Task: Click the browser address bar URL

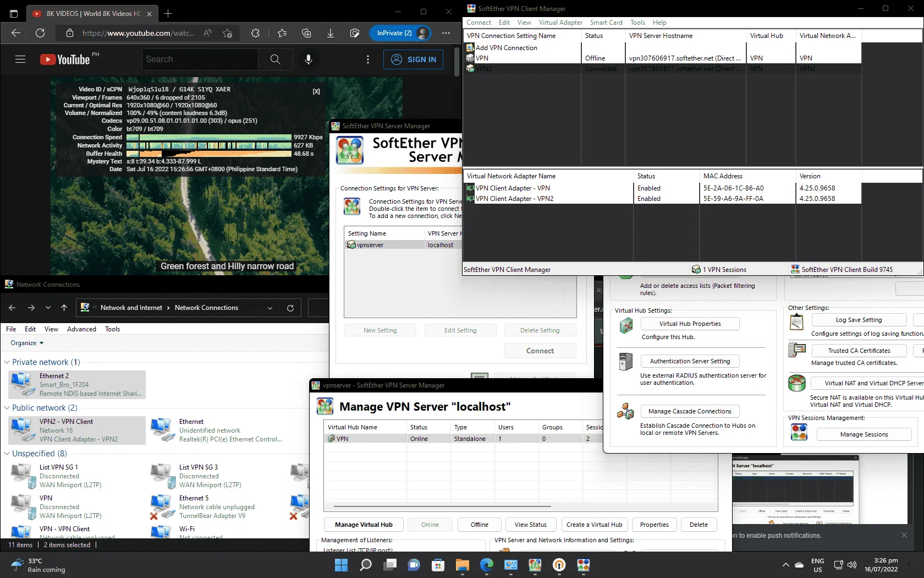Action: [x=138, y=33]
